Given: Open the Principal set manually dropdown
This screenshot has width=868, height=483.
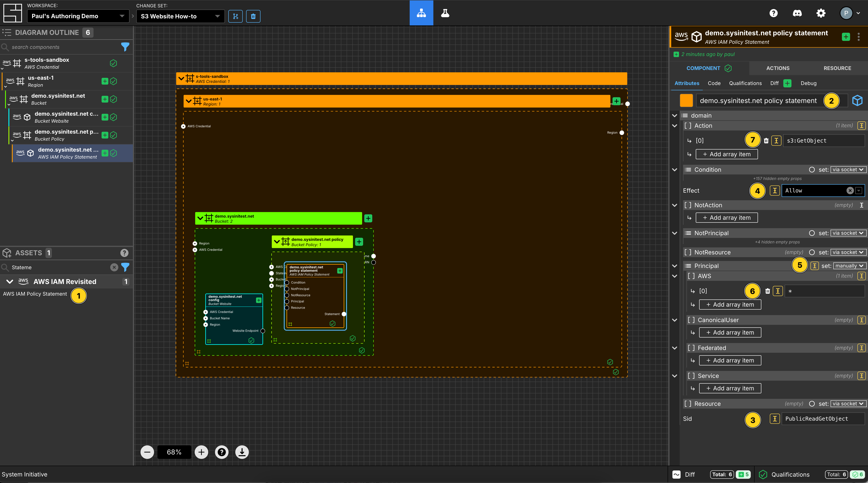Looking at the screenshot, I should pos(849,266).
